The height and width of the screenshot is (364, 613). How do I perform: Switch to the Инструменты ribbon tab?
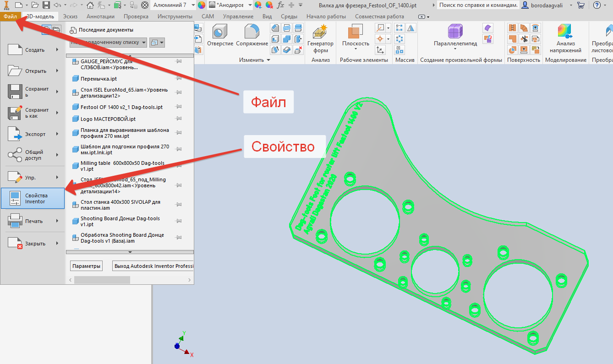(x=175, y=16)
